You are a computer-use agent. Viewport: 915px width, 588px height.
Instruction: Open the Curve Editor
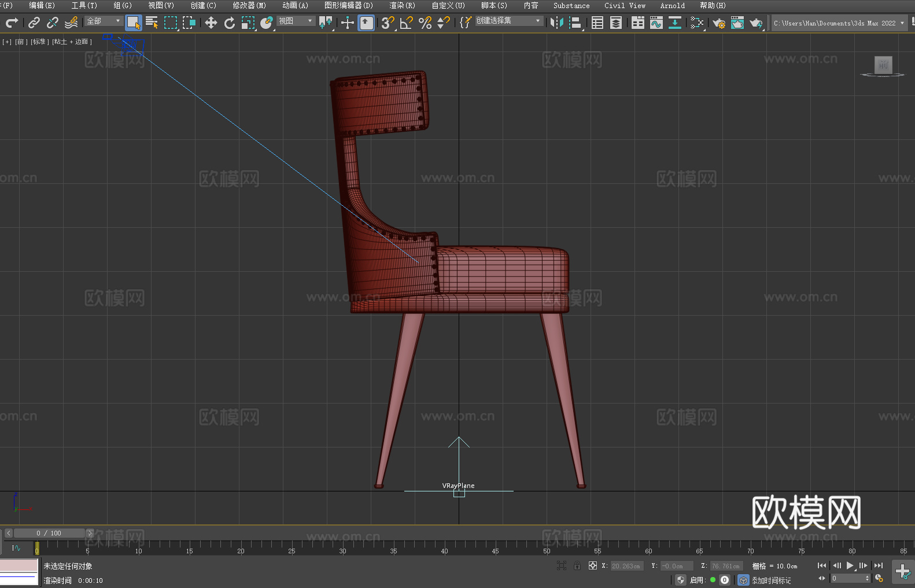click(656, 23)
